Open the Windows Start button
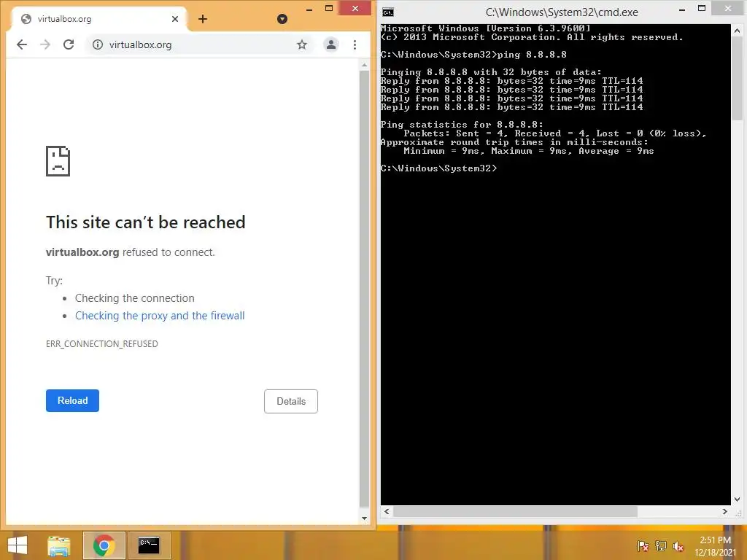This screenshot has width=747, height=560. coord(18,545)
